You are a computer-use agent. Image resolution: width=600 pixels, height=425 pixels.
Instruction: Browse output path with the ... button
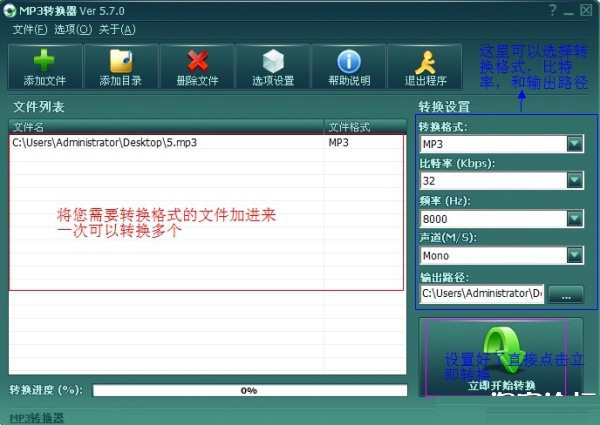click(x=566, y=295)
